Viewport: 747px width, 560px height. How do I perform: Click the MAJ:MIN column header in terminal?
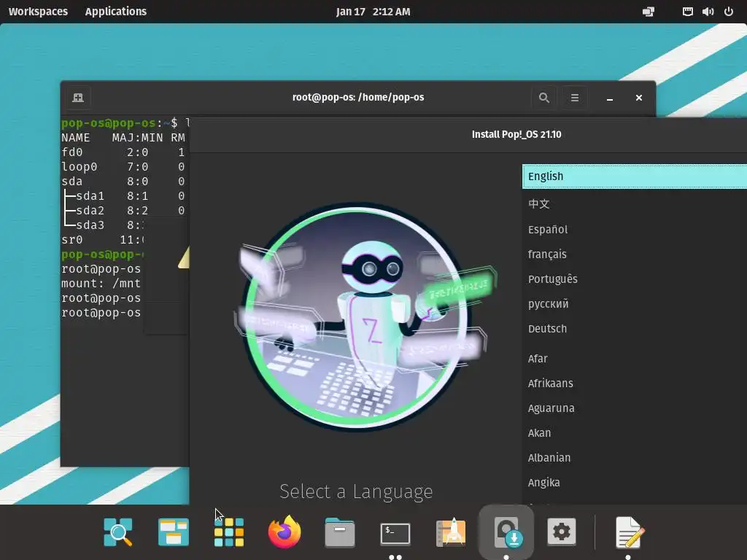(137, 138)
